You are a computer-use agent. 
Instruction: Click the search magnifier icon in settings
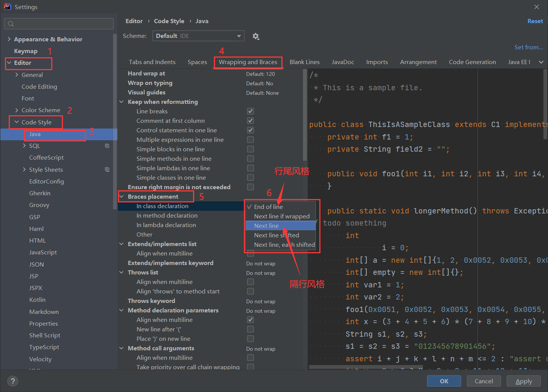(x=11, y=24)
